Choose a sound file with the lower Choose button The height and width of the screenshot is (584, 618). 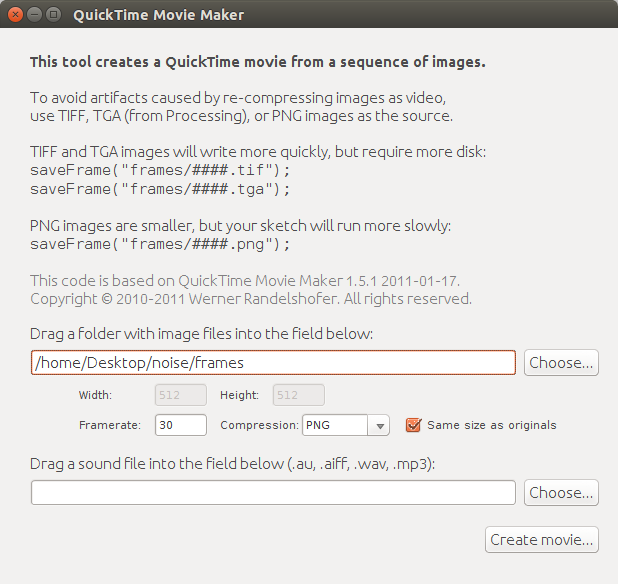[561, 493]
